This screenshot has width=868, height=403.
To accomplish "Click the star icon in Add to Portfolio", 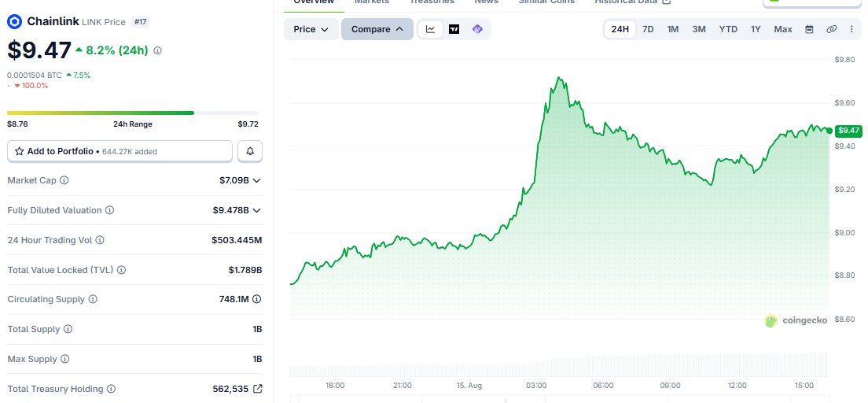I will [20, 151].
